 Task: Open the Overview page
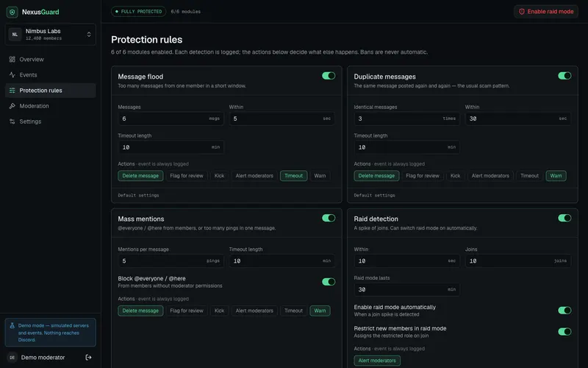[50, 60]
